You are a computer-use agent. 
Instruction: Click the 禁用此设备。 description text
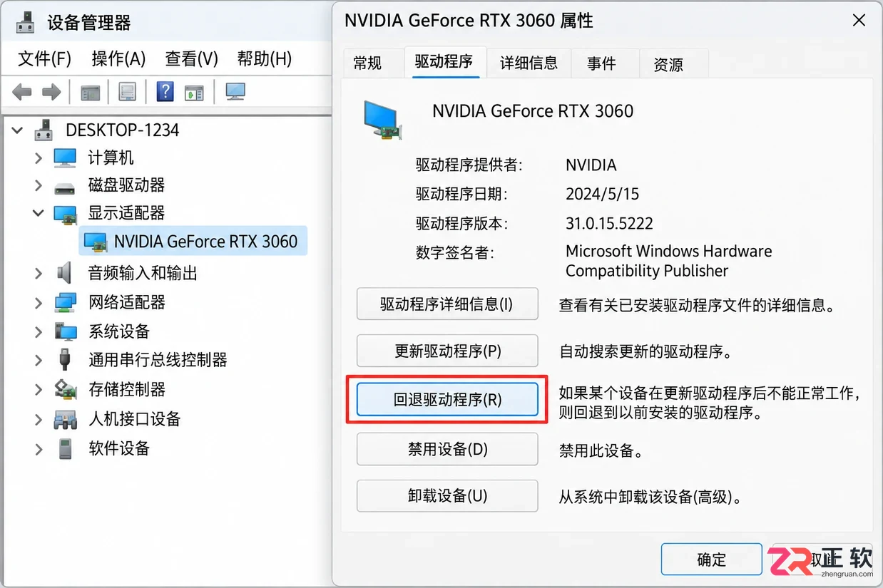point(601,450)
